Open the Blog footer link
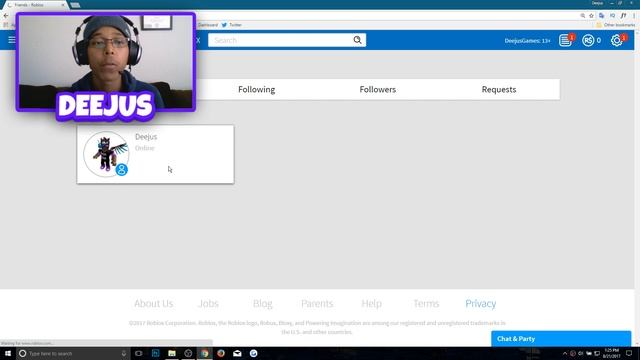Viewport: 640px width, 360px height. (x=262, y=303)
